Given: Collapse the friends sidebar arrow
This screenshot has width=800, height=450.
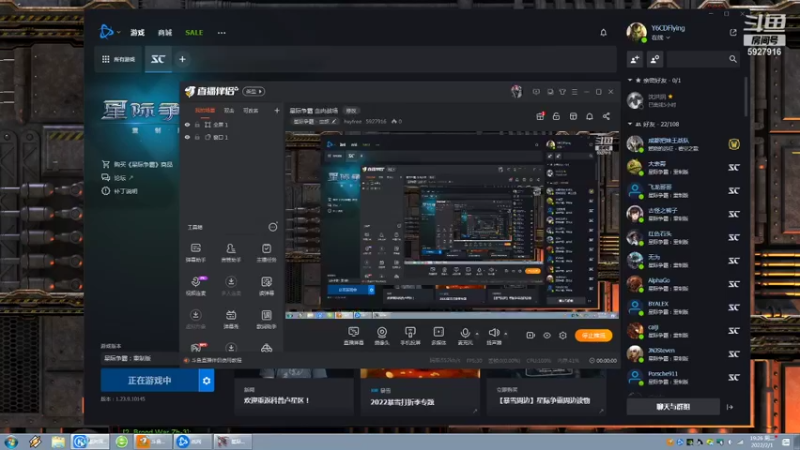Looking at the screenshot, I should click(730, 407).
